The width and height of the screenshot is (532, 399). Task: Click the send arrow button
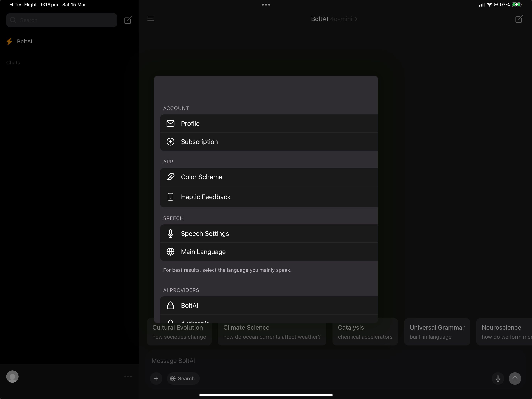pos(515,379)
